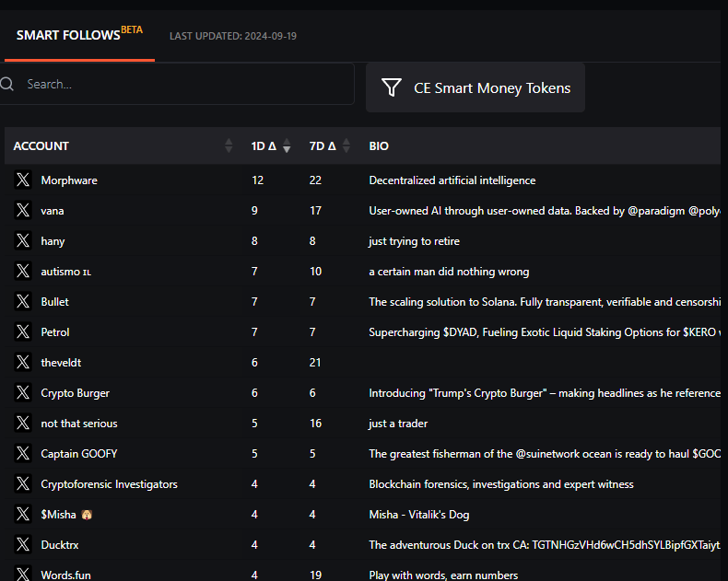Image resolution: width=728 pixels, height=581 pixels.
Task: Open the X icon beside Words.fun
Action: pos(23,574)
